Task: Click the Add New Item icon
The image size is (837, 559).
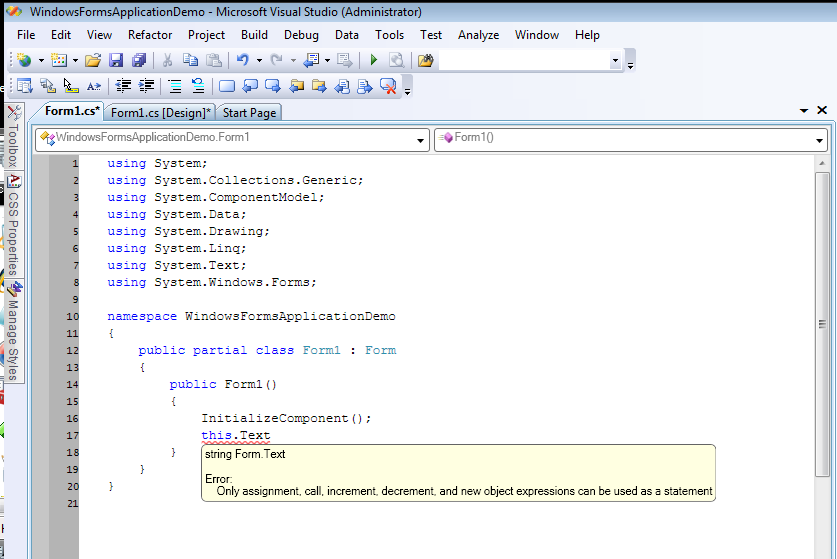Action: tap(59, 60)
